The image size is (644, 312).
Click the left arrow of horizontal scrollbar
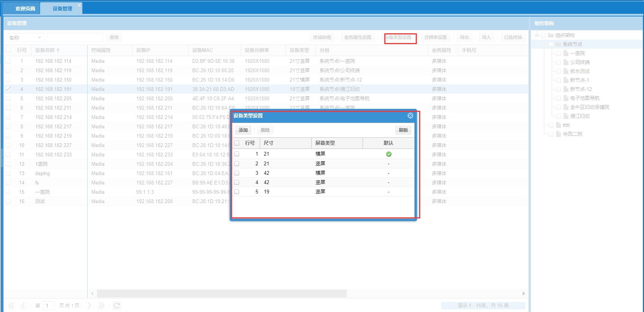[92, 293]
